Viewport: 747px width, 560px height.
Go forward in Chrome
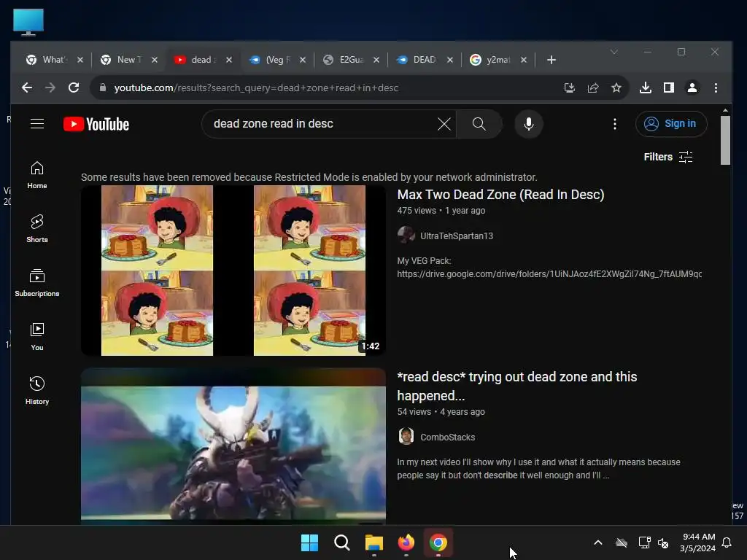click(x=50, y=87)
